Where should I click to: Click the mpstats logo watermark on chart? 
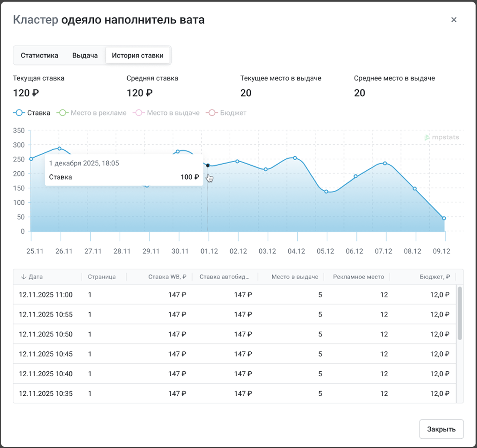[x=442, y=137]
